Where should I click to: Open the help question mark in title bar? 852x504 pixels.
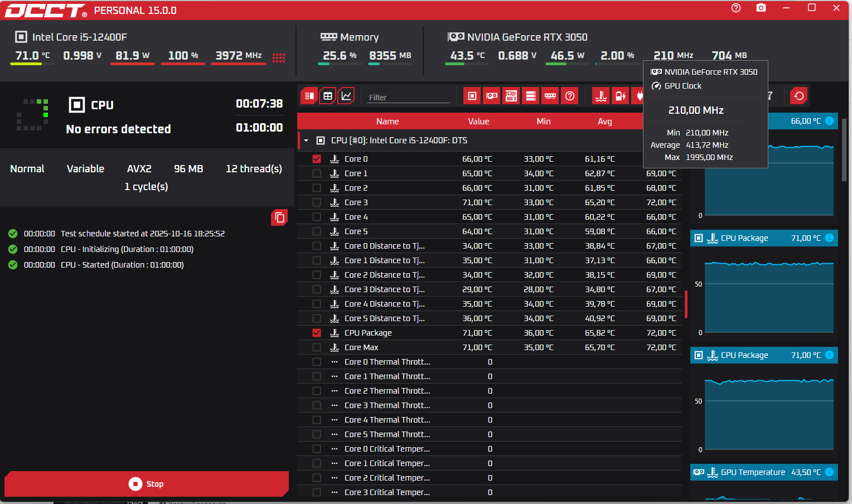[736, 8]
